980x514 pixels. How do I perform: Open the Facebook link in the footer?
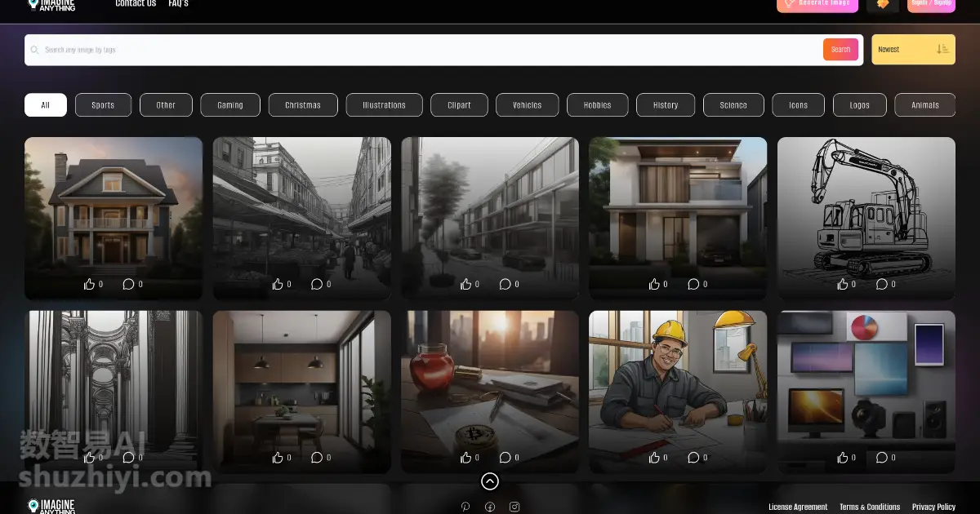(490, 507)
